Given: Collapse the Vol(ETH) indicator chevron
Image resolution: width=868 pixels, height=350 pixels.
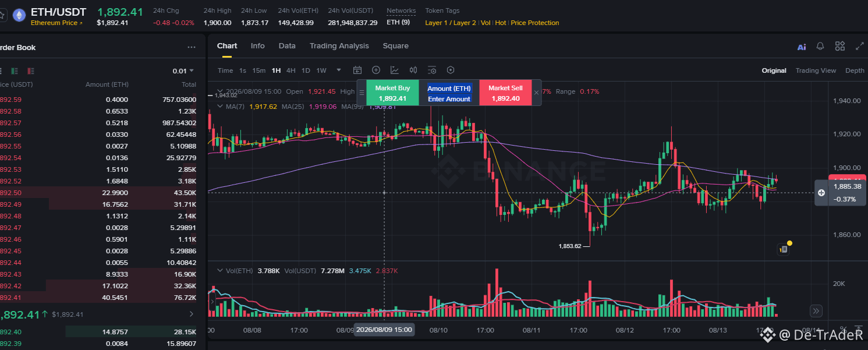Looking at the screenshot, I should 220,271.
